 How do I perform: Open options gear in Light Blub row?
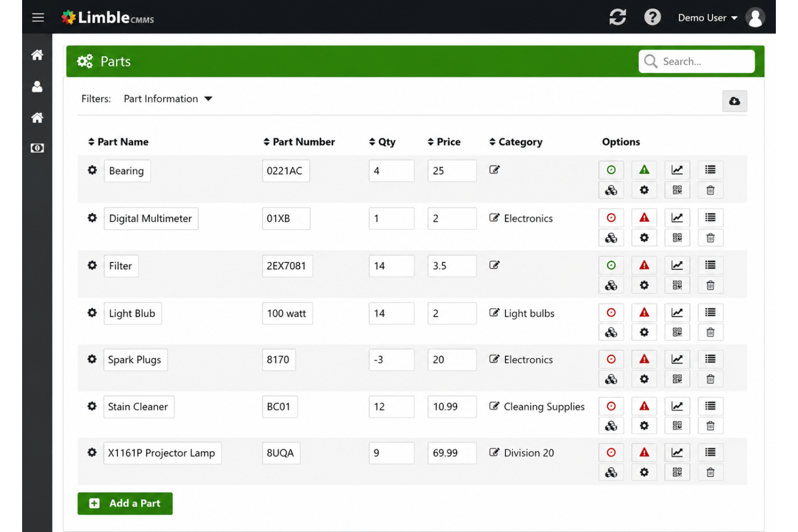coord(644,332)
